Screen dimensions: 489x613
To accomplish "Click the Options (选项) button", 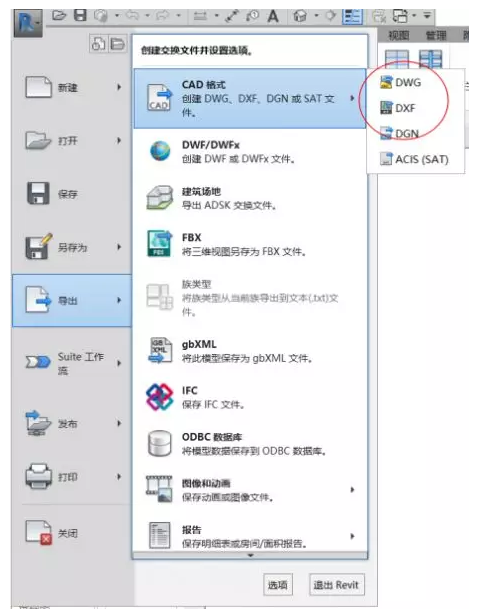I will pyautogui.click(x=278, y=585).
